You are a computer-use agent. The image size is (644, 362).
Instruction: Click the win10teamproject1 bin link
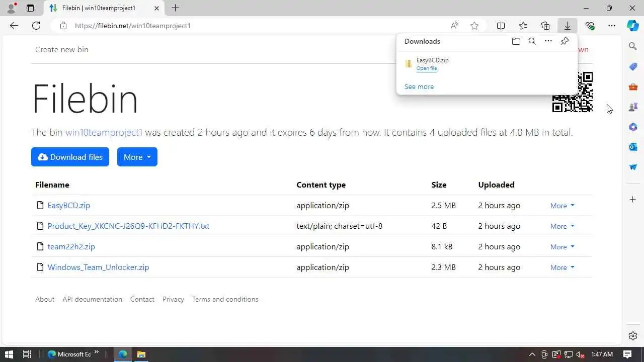coord(104,132)
